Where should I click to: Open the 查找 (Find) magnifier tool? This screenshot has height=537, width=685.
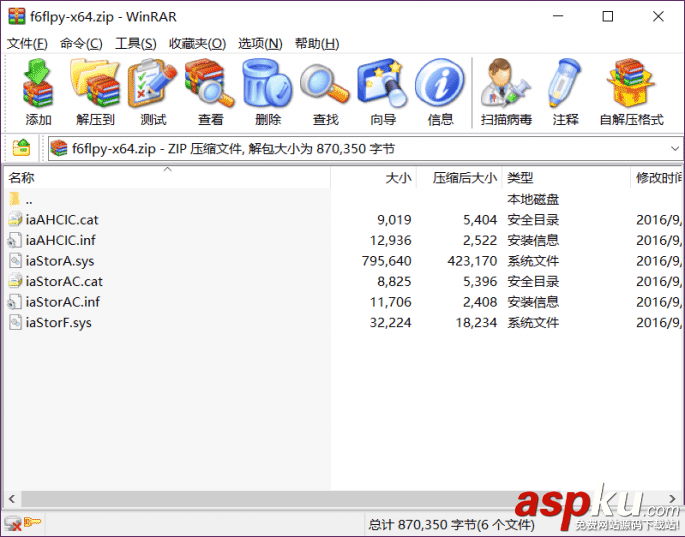click(x=325, y=84)
